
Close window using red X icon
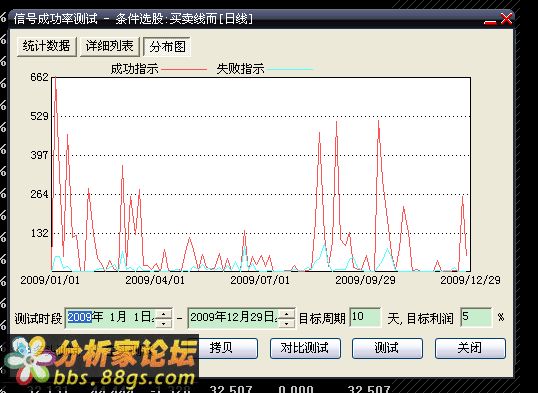coord(506,19)
